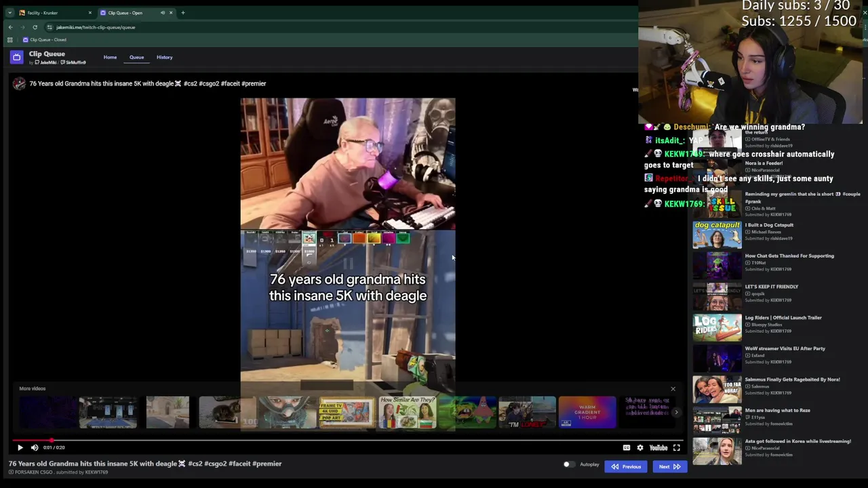Open video on YouTube via logo
Image resolution: width=868 pixels, height=488 pixels.
(658, 447)
